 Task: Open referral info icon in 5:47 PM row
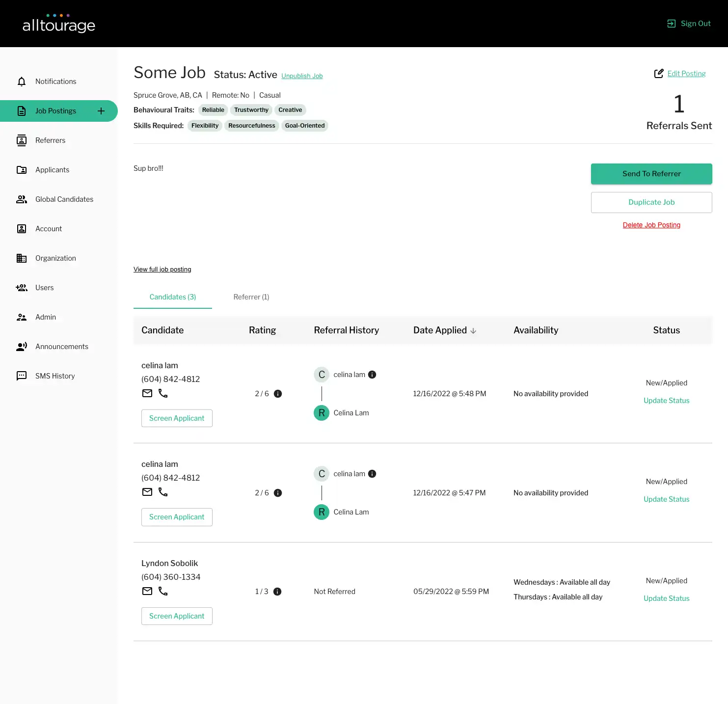click(372, 474)
